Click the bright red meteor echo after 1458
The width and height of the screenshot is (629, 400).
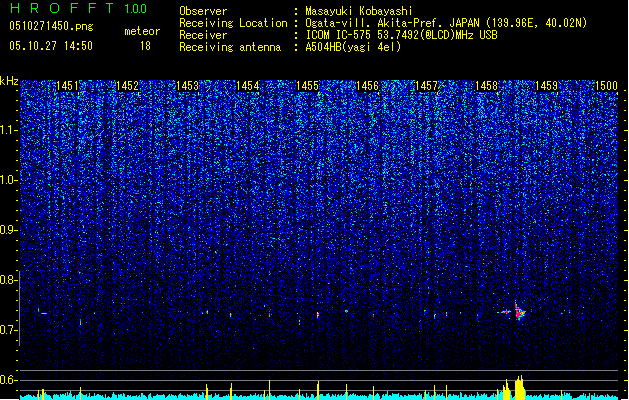[x=519, y=312]
